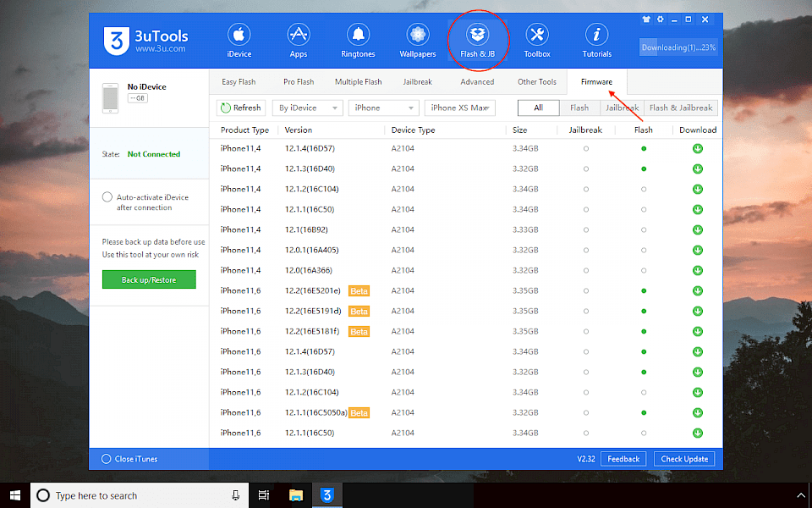The height and width of the screenshot is (508, 812).
Task: Enable Auto-activate iDevice after connection
Action: pyautogui.click(x=107, y=197)
